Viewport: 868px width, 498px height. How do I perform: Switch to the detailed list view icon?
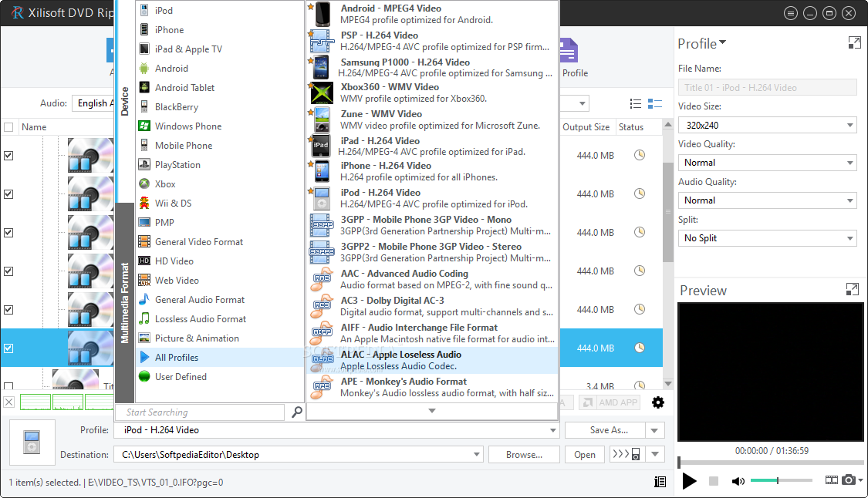pos(636,103)
